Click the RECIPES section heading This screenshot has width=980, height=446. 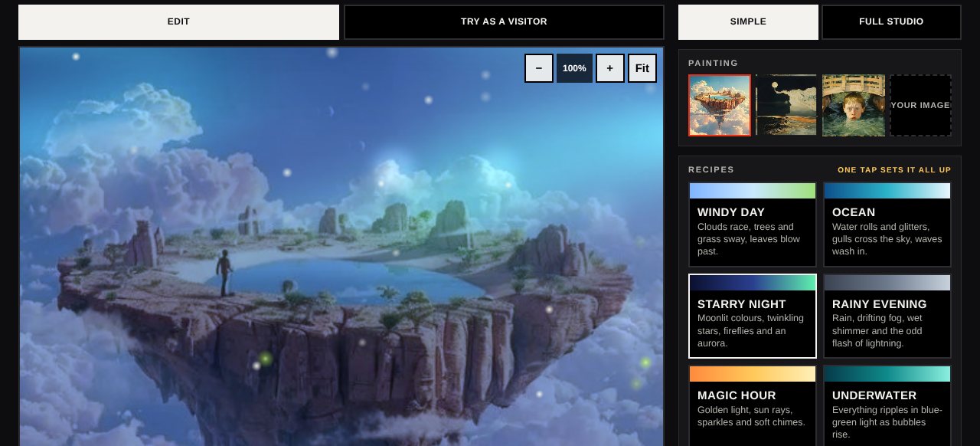coord(711,170)
